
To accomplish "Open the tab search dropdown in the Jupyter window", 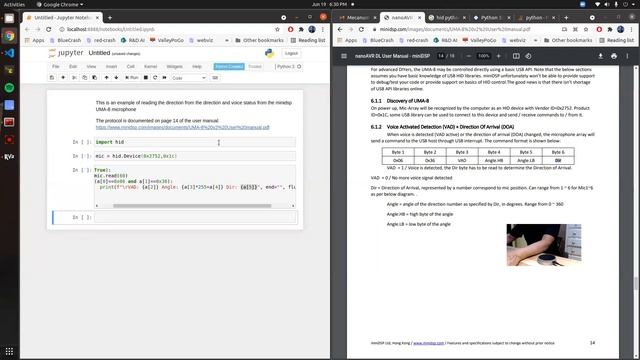I will click(284, 18).
